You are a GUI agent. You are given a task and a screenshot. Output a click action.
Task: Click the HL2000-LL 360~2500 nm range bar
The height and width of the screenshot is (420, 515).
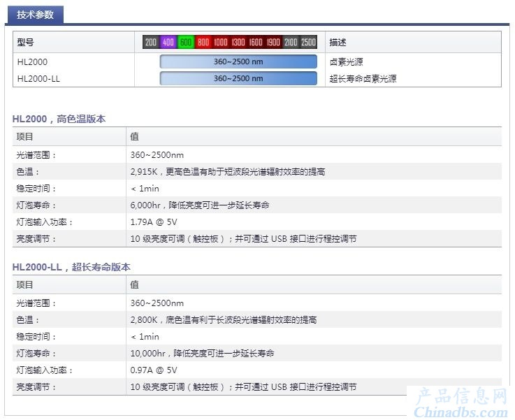[x=238, y=78]
